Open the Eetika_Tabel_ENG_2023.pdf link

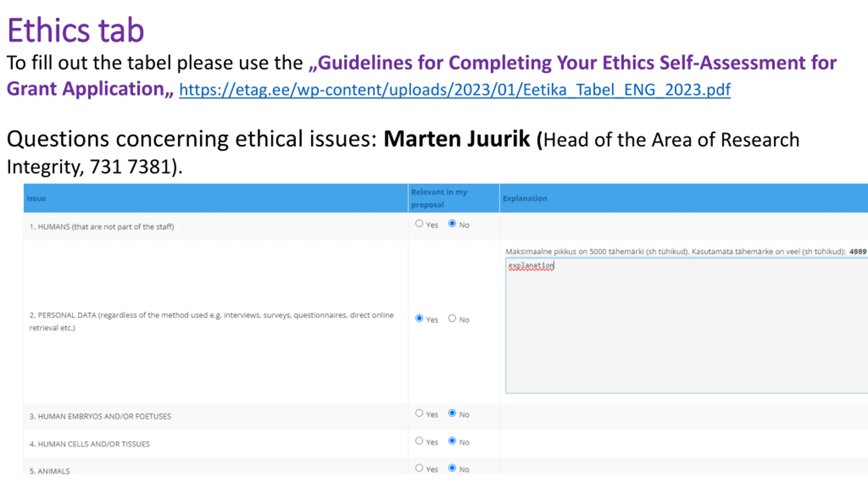coord(454,90)
